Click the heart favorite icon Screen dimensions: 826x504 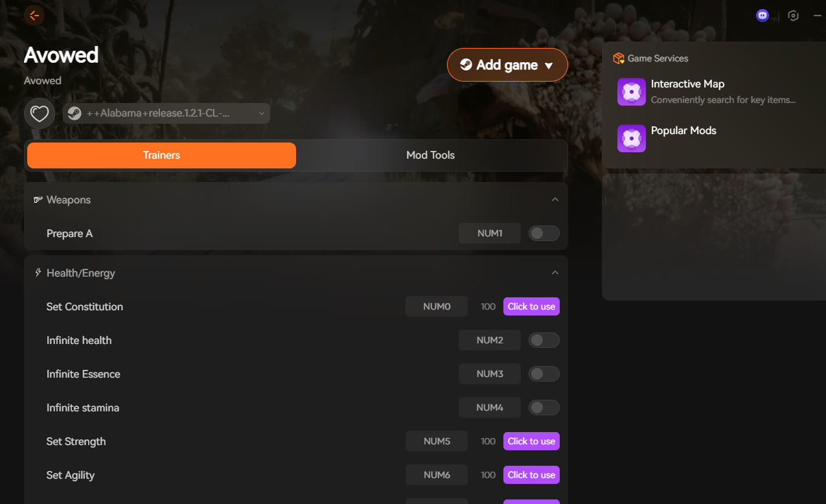(40, 114)
